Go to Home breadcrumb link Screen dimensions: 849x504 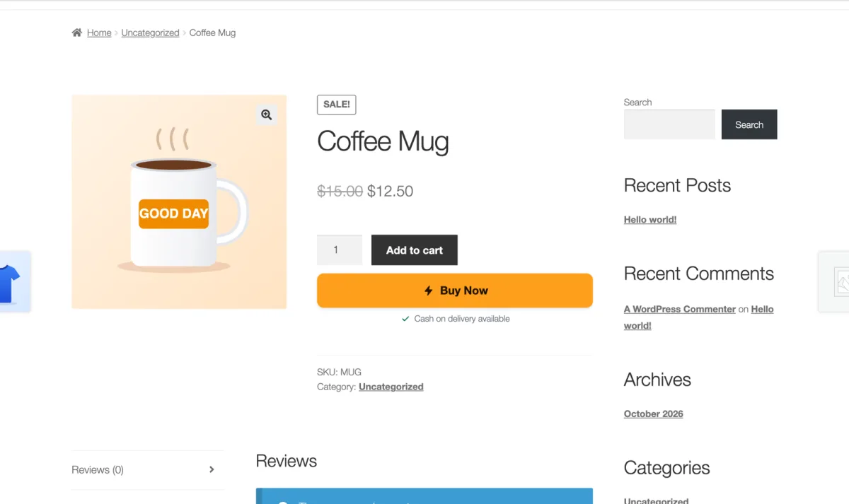pyautogui.click(x=99, y=33)
